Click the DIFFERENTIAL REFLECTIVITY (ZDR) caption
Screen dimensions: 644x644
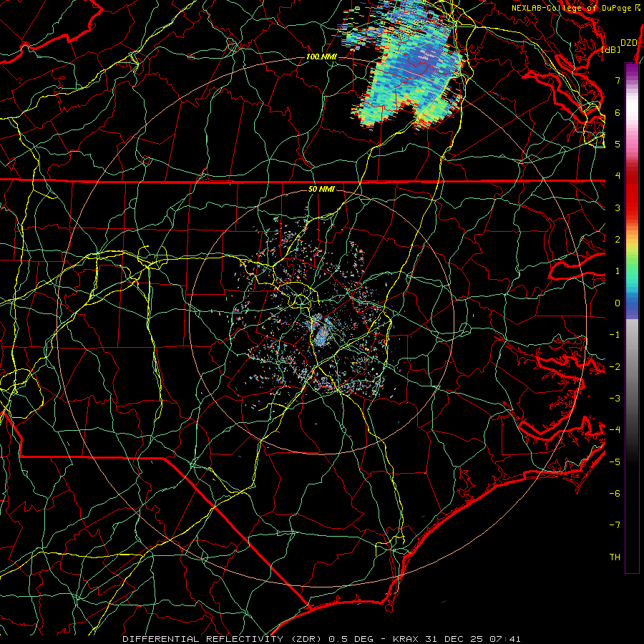click(223, 639)
